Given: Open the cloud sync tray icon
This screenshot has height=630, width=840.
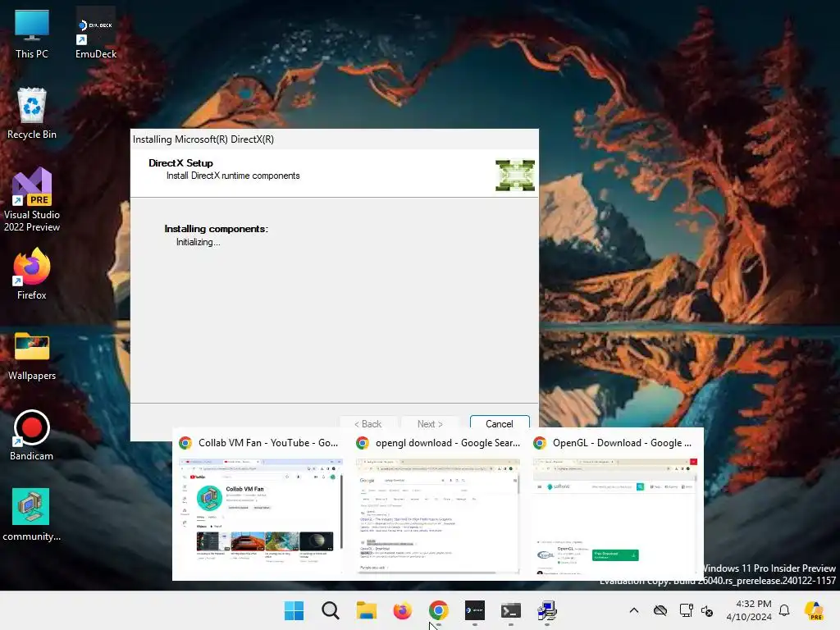Looking at the screenshot, I should (x=660, y=610).
